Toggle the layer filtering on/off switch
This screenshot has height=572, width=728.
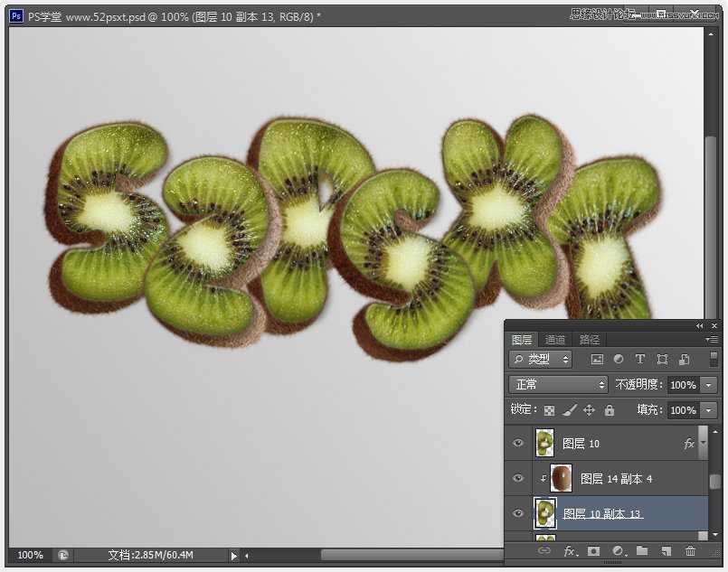(x=714, y=359)
